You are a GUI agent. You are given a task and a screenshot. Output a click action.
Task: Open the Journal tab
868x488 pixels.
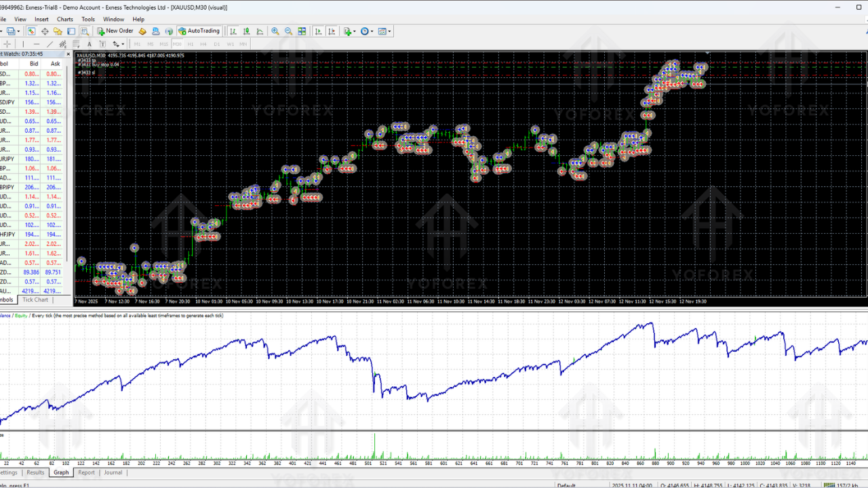(x=113, y=472)
